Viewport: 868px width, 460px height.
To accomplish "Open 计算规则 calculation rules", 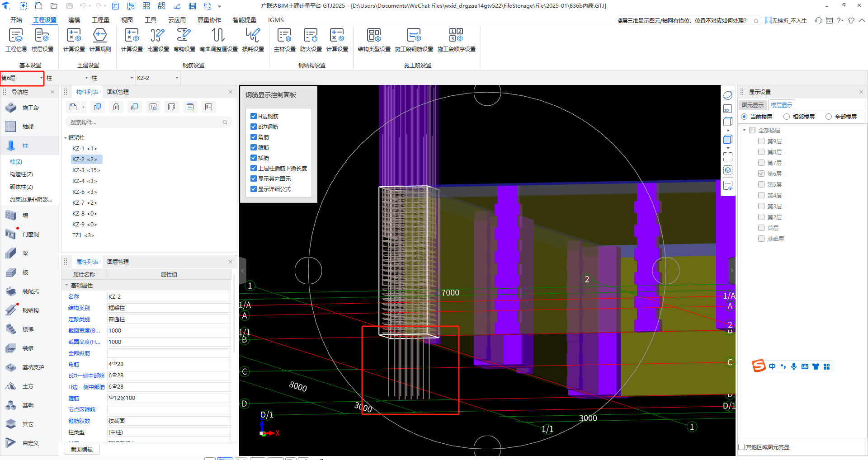I will tap(100, 40).
